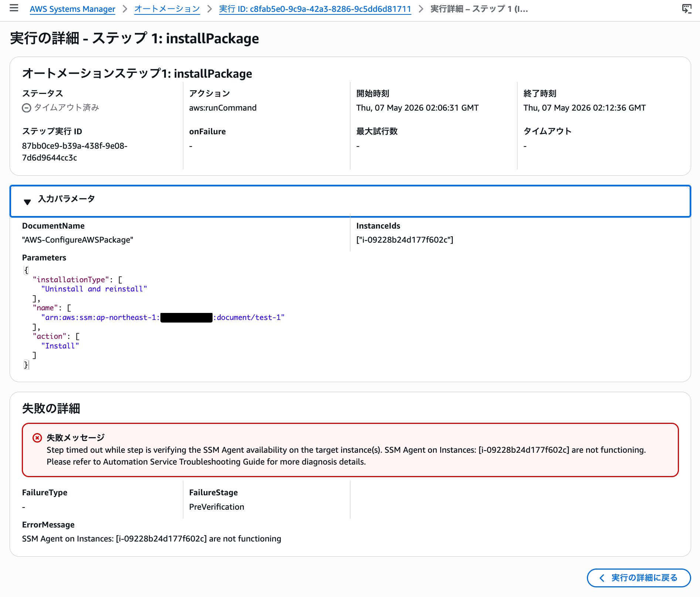
Task: Click the breadcrumb chevron after AWS Systems Manager
Action: (125, 9)
